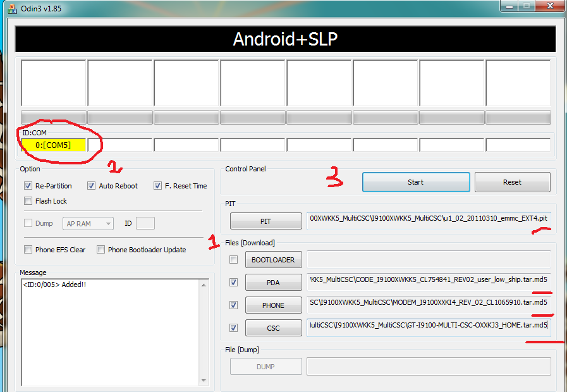Click the empty BOOTLOADER path field
The height and width of the screenshot is (392, 567).
tap(429, 260)
